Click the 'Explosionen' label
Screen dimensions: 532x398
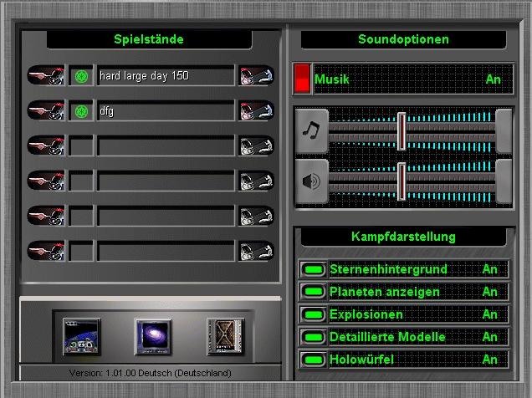pyautogui.click(x=366, y=314)
